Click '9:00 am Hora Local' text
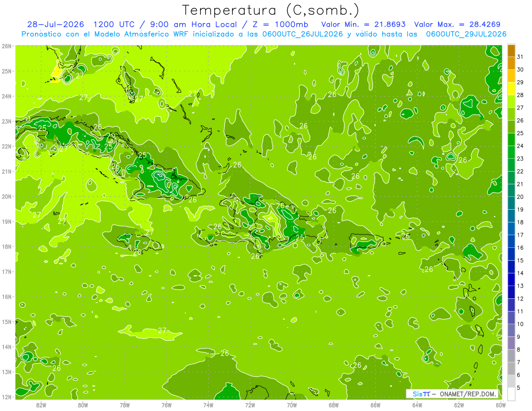Screen dimensions: 532x411 point(193,24)
